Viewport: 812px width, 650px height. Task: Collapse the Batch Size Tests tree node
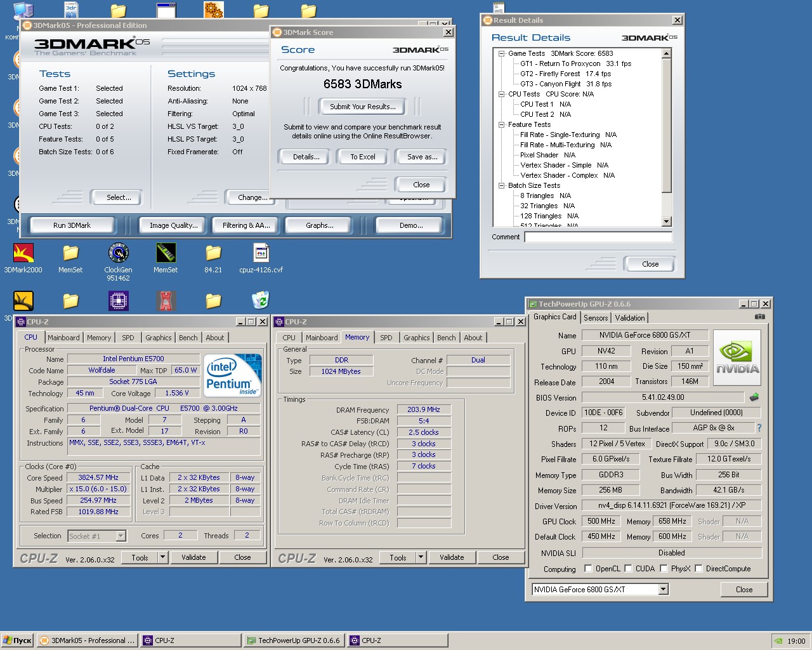501,185
